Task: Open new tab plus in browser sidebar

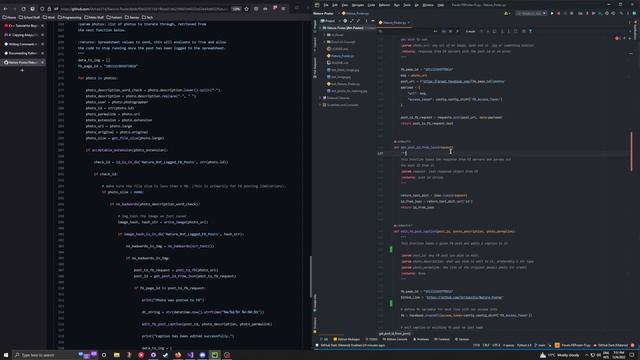Action: pos(22,70)
